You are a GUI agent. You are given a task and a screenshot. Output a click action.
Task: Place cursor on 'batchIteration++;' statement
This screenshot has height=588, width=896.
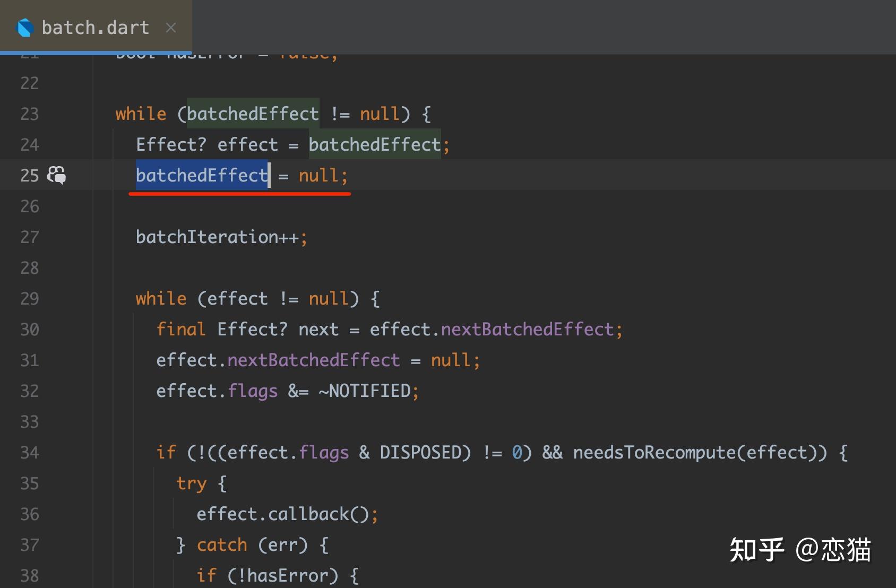tap(221, 237)
